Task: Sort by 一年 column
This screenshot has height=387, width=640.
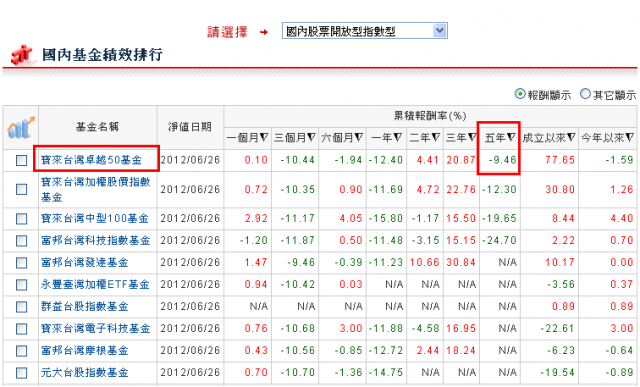Action: tap(387, 138)
